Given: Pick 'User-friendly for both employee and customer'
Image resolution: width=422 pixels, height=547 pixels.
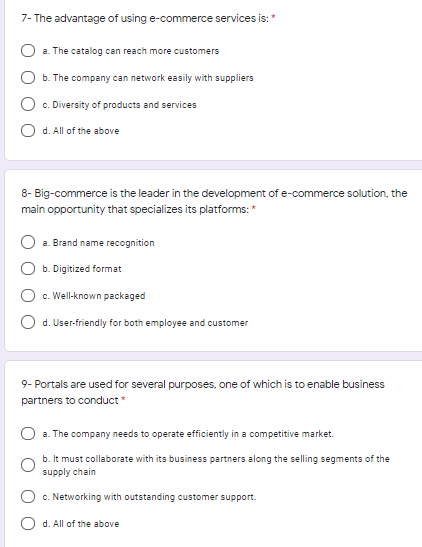Looking at the screenshot, I should [28, 322].
